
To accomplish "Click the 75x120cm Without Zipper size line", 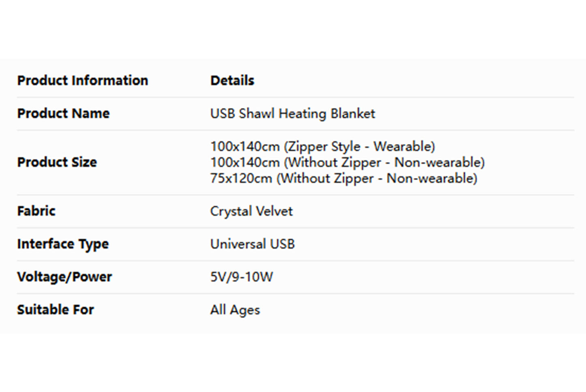I will click(343, 178).
